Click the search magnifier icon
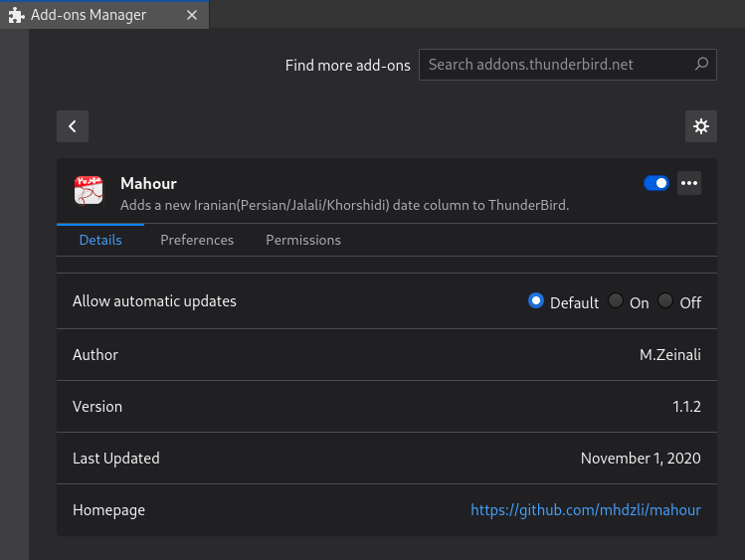The image size is (745, 560). pos(701,65)
